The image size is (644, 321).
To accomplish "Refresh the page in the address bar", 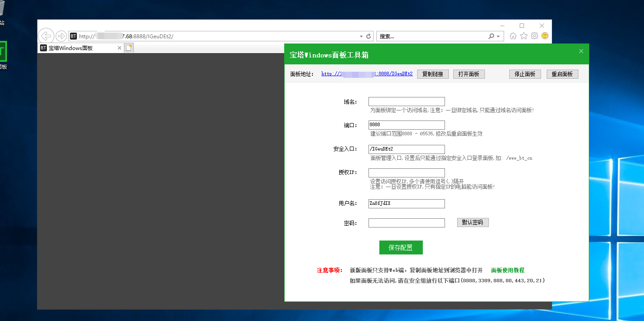I will coord(369,36).
